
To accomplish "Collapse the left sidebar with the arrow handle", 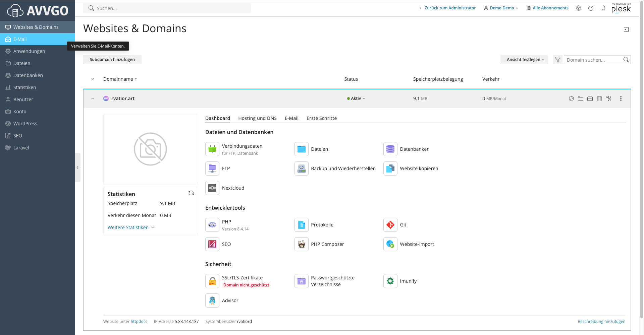I will (x=77, y=167).
